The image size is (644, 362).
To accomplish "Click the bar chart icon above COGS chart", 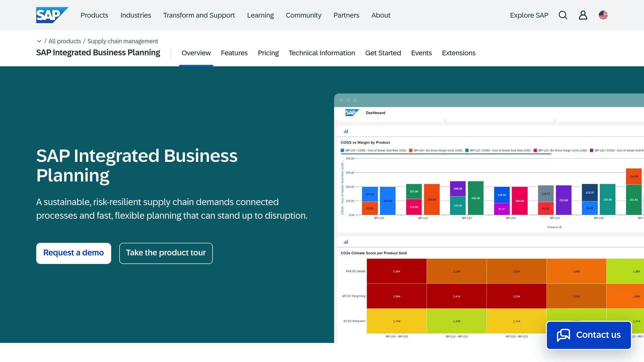I will click(x=346, y=131).
